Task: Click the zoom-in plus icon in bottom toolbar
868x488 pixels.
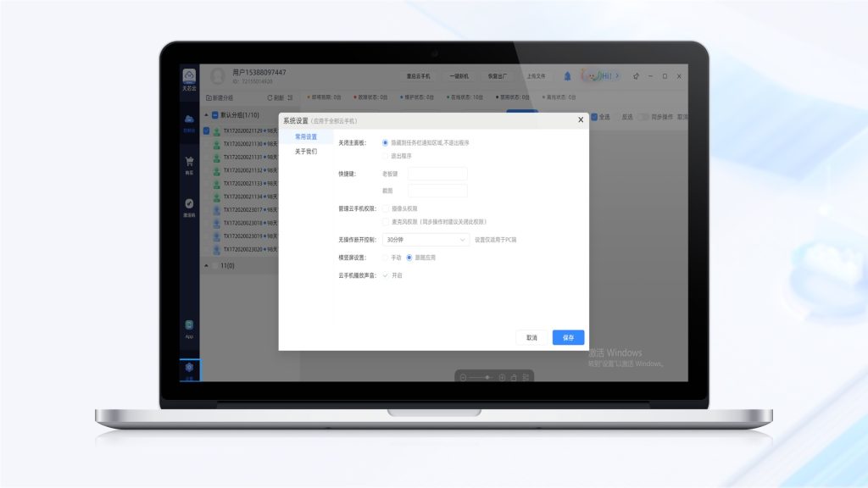Action: click(502, 377)
